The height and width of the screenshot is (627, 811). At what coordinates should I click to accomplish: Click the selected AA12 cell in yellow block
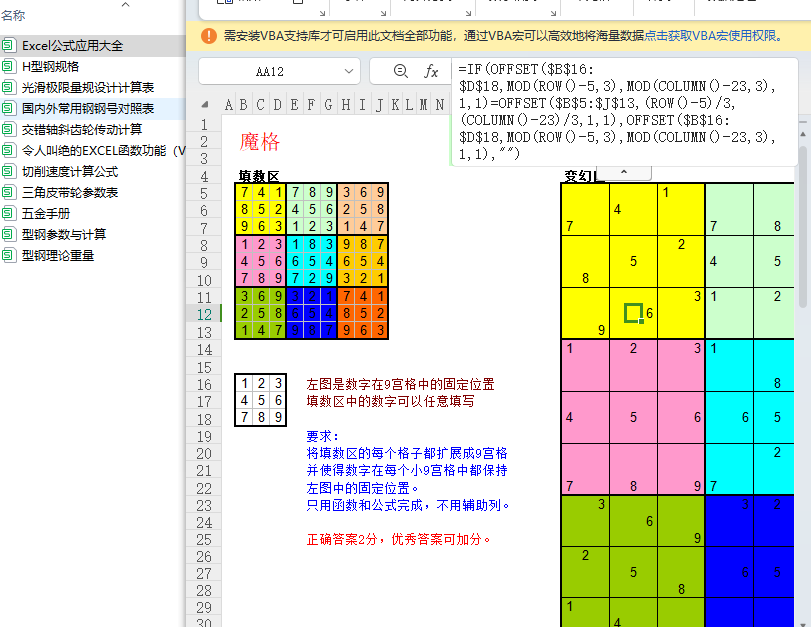(x=634, y=314)
